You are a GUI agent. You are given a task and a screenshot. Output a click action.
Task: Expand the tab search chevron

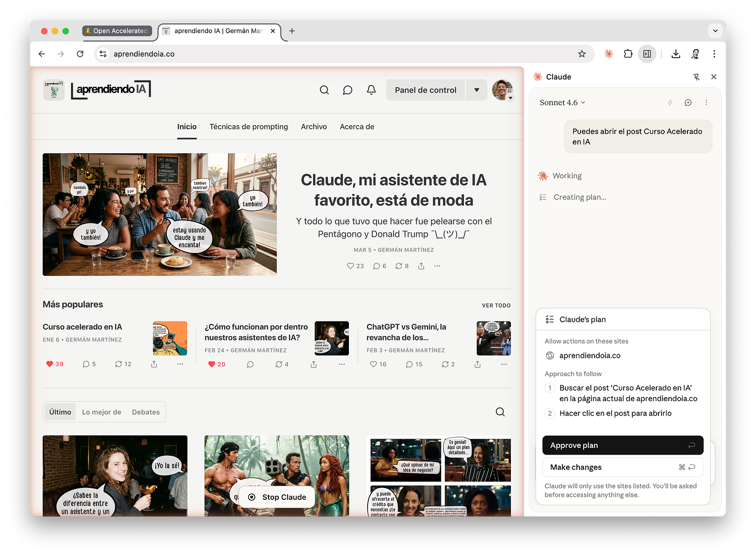715,31
